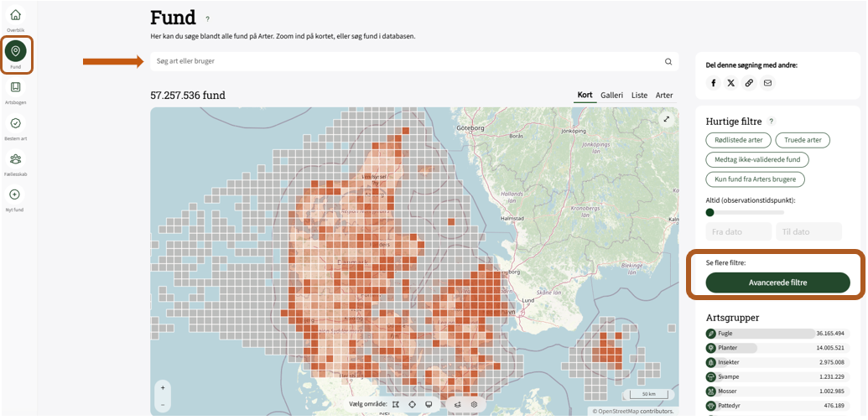Image resolution: width=868 pixels, height=420 pixels.
Task: Switch to the Galleri view tab
Action: (611, 96)
